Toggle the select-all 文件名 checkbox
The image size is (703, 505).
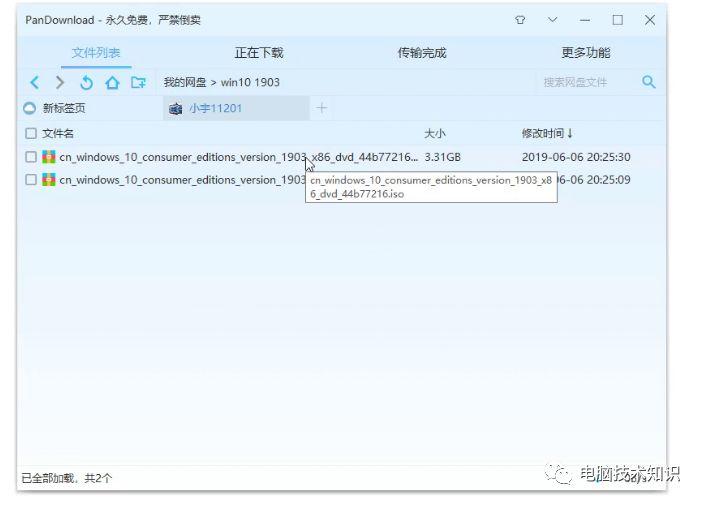point(31,134)
